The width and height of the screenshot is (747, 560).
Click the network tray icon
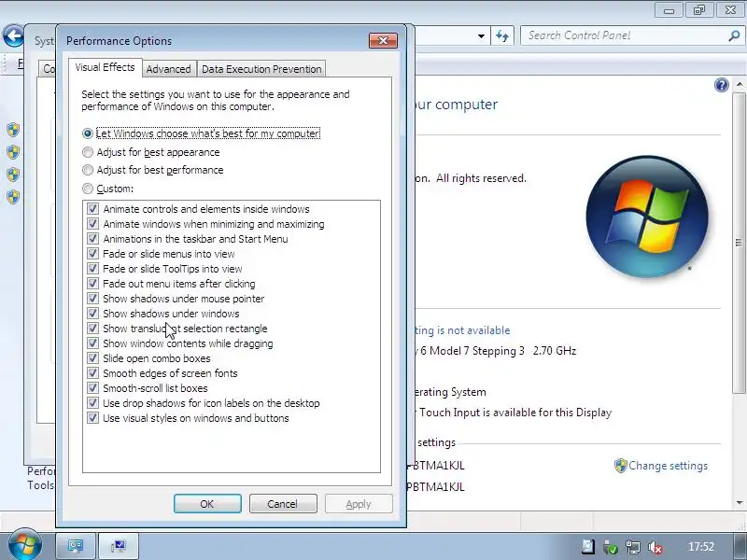pos(633,547)
